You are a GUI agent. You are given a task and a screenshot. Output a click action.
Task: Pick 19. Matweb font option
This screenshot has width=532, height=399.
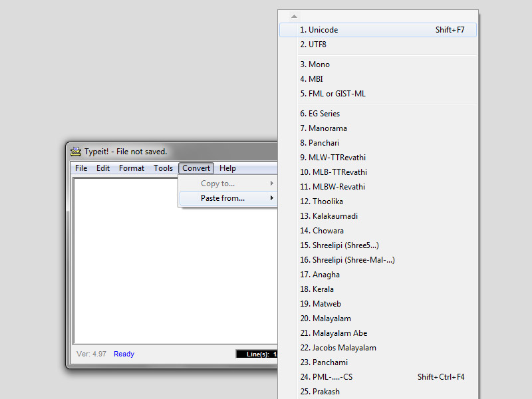pyautogui.click(x=378, y=304)
